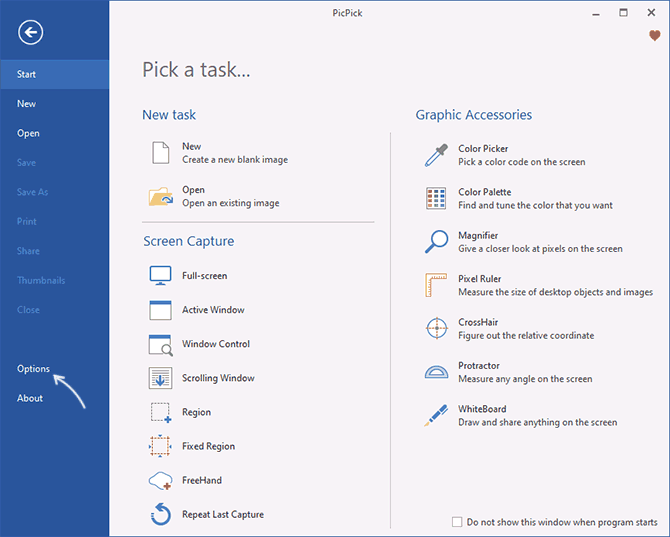Click 'Find and tune the color that you want'
The width and height of the screenshot is (670, 537).
(535, 205)
